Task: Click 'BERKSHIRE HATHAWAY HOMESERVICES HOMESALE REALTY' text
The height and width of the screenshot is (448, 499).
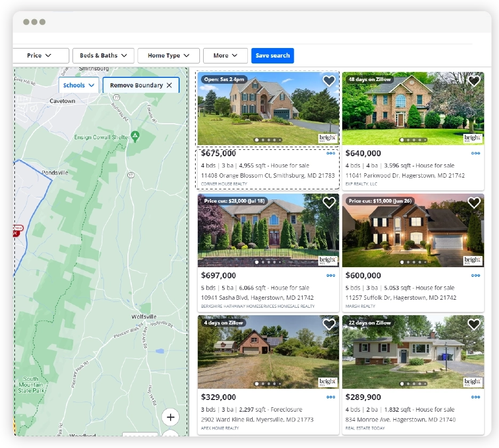Action: (258, 306)
